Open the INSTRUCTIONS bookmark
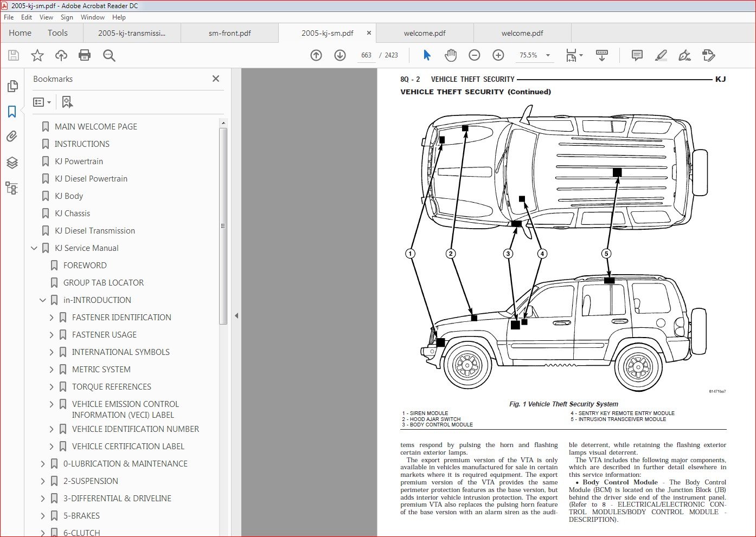This screenshot has width=756, height=537. click(82, 144)
